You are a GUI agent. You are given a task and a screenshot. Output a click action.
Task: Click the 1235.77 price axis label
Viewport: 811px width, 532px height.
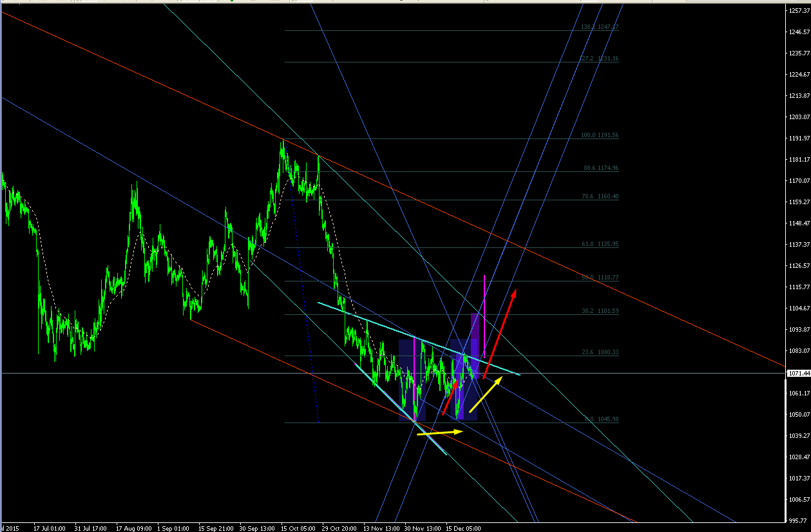pos(799,53)
